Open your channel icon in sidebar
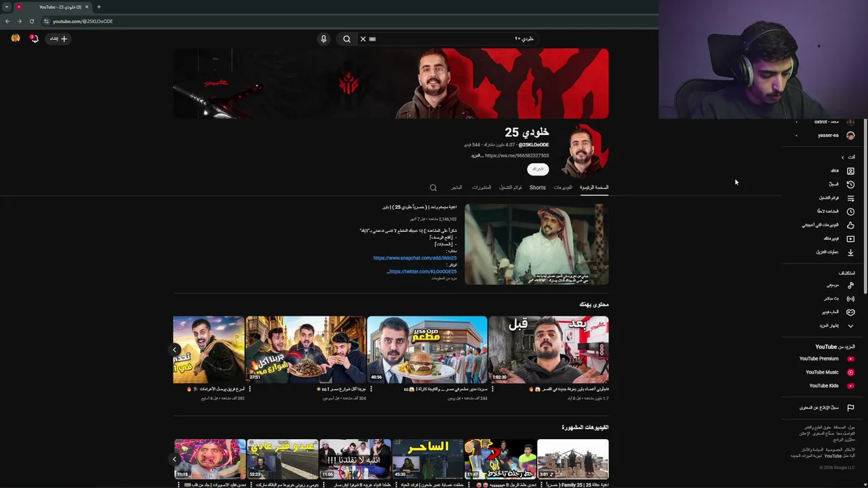Image resolution: width=868 pixels, height=488 pixels. (x=850, y=171)
